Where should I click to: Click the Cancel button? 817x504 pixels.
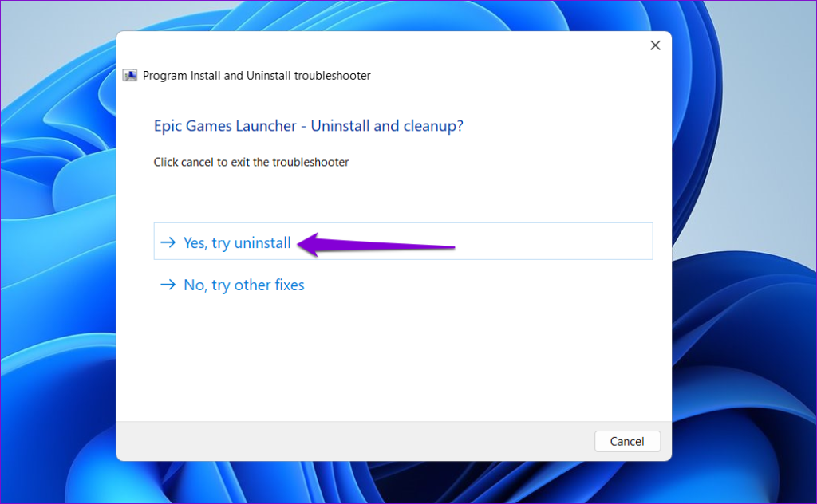click(627, 441)
